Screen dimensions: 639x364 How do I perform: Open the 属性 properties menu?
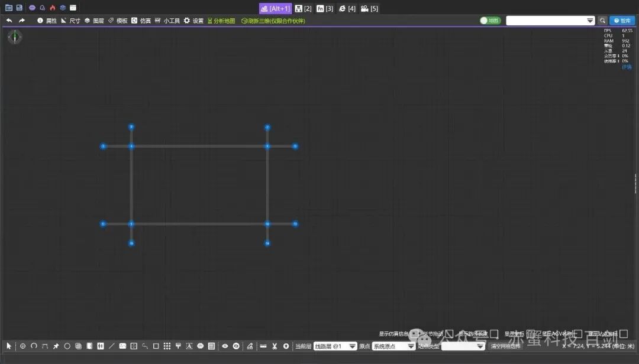(x=47, y=21)
